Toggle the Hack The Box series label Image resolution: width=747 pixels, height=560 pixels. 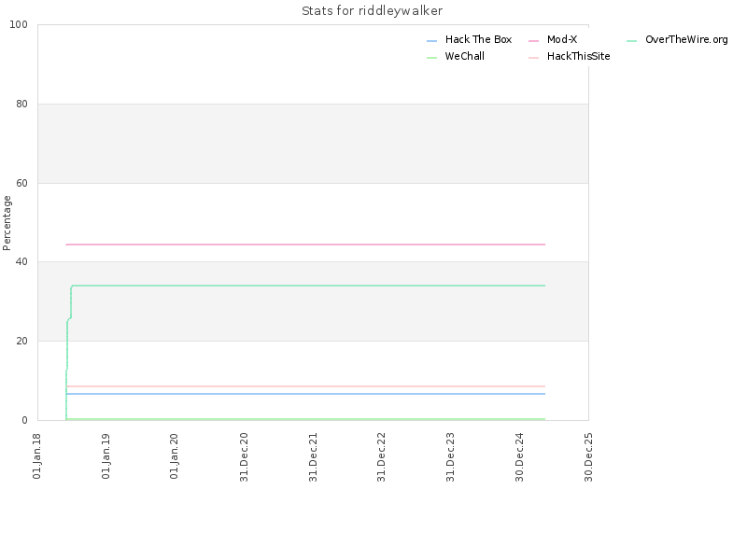[478, 39]
